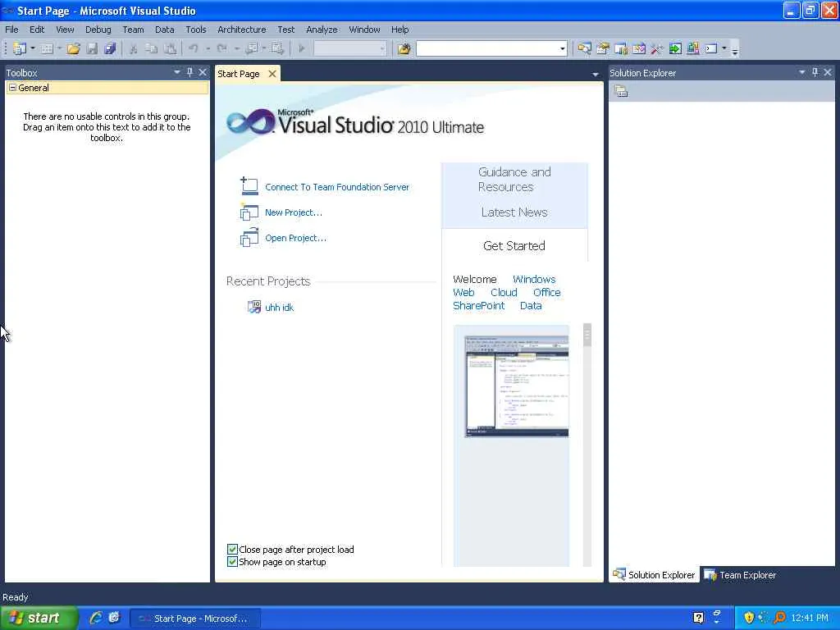The image size is (840, 630).
Task: Close the Start Page tab
Action: point(272,74)
